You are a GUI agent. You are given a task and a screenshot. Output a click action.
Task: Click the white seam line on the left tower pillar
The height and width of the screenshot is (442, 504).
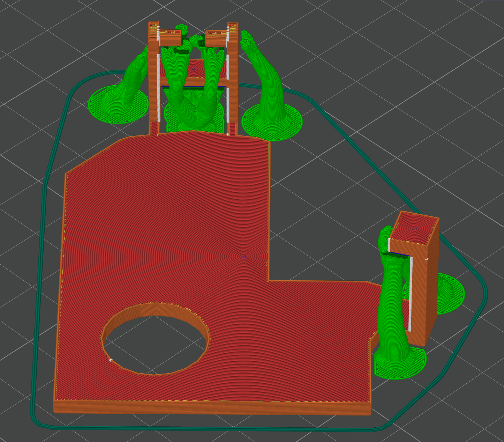[158, 87]
